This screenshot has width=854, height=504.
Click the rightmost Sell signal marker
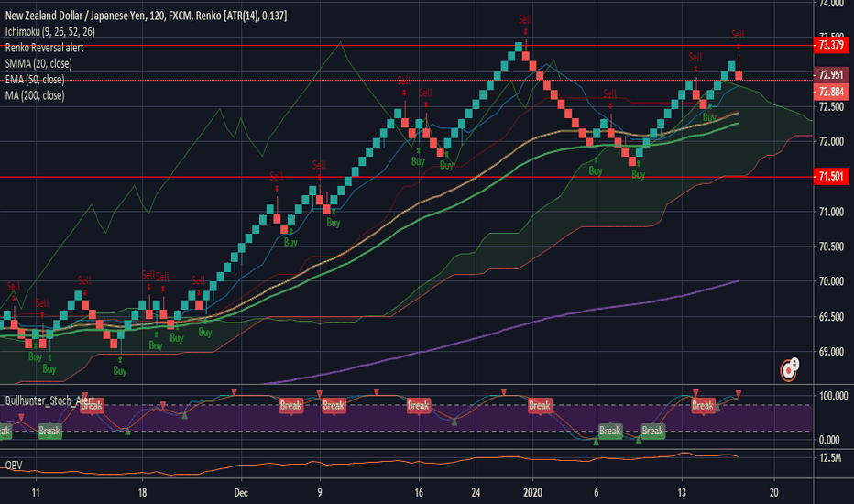point(738,35)
